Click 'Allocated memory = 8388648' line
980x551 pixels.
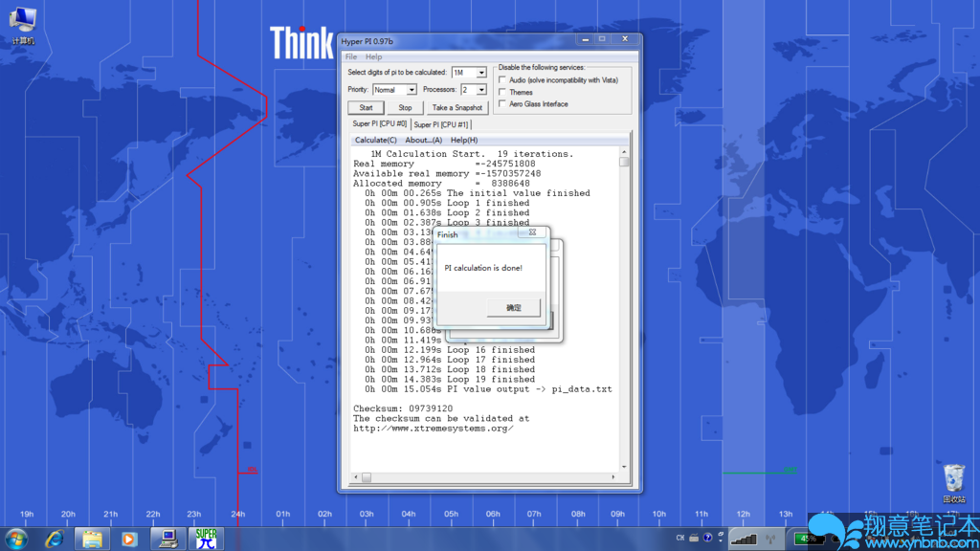point(441,184)
